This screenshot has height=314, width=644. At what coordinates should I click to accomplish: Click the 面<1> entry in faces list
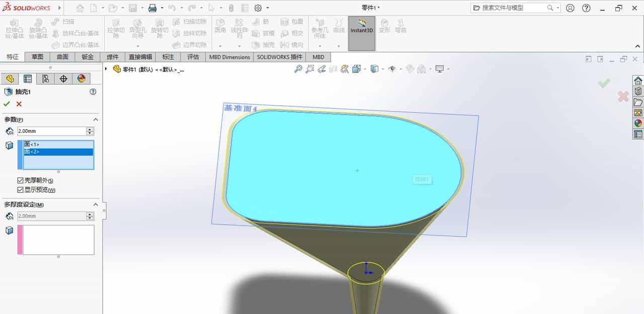point(31,144)
